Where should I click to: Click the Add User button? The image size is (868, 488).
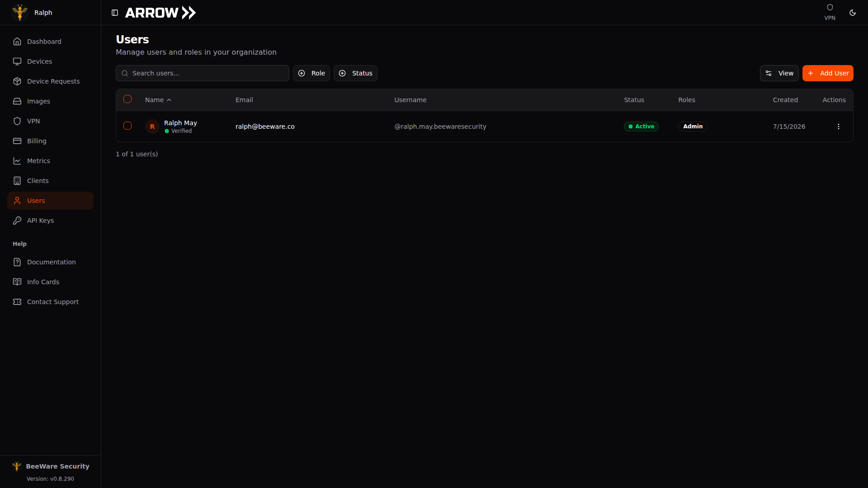pyautogui.click(x=828, y=73)
